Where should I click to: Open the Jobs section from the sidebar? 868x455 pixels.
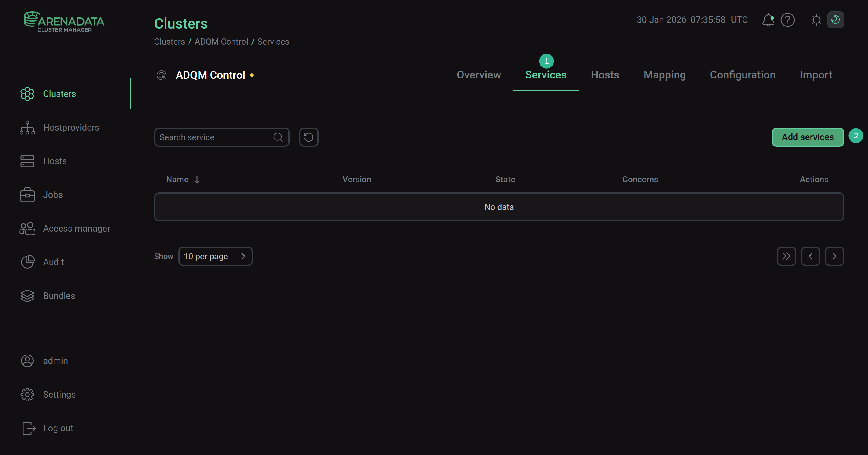click(53, 195)
